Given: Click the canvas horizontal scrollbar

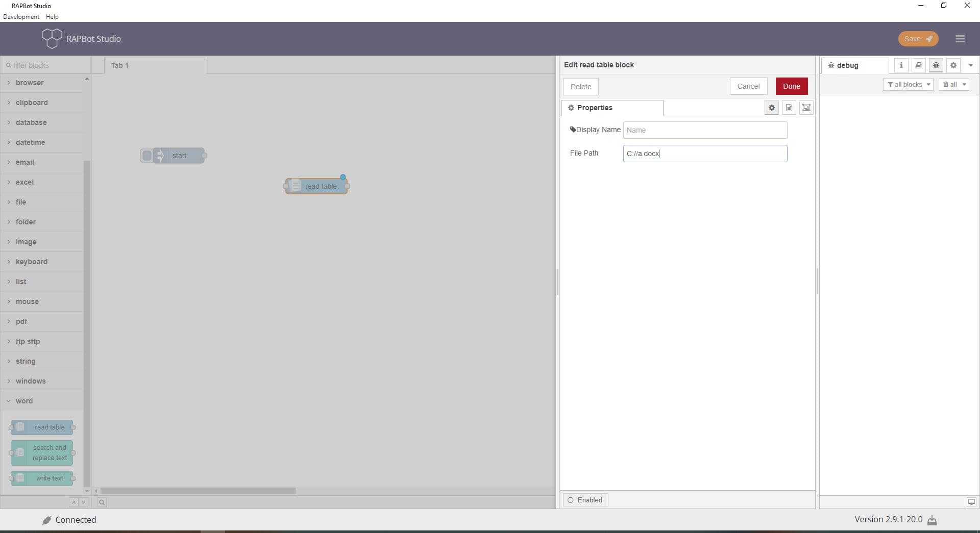Looking at the screenshot, I should [198, 491].
